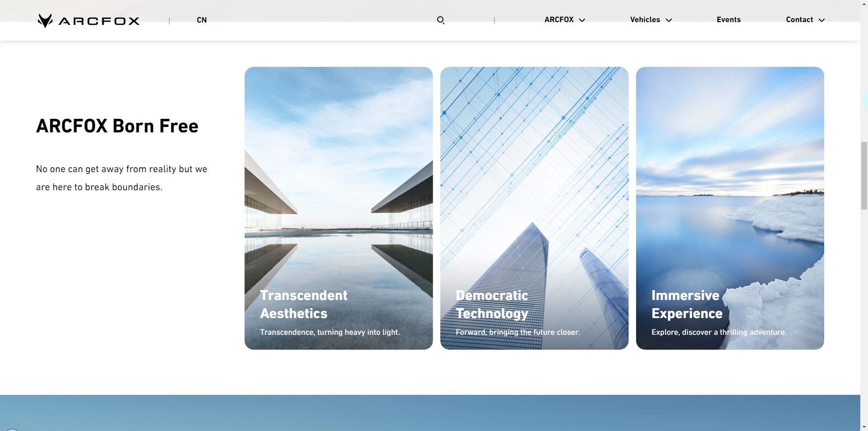The image size is (868, 431).
Task: Click text 'No one can get away from reality'
Action: 106,169
